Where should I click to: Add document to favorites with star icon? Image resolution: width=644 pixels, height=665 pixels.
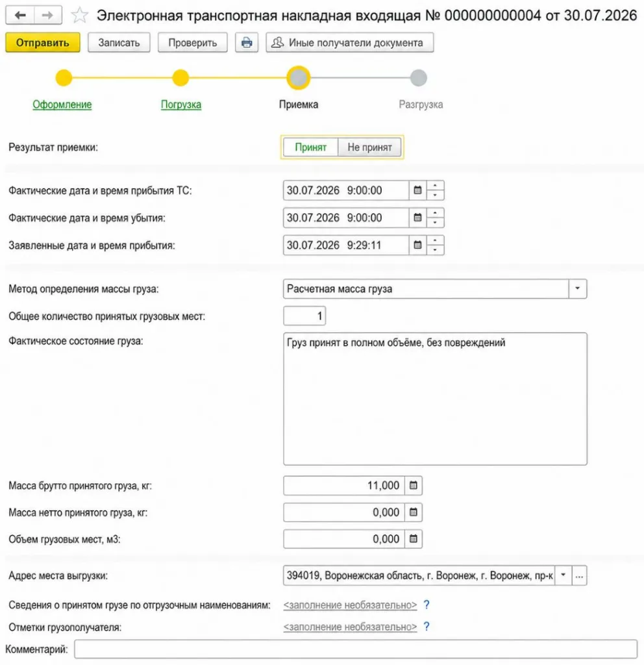pyautogui.click(x=79, y=16)
